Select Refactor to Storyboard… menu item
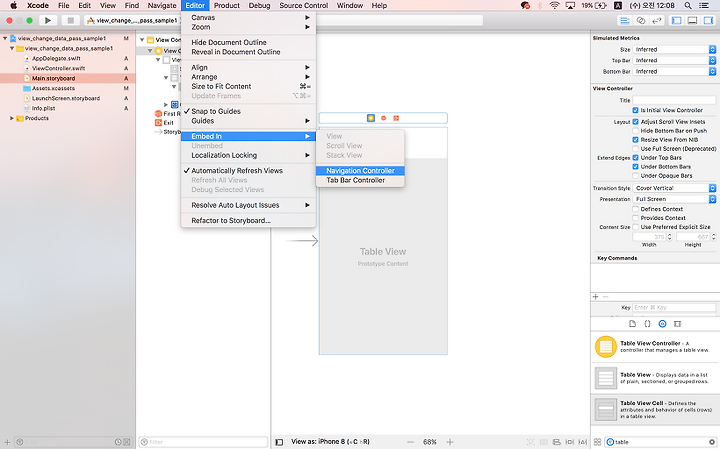Image resolution: width=720 pixels, height=449 pixels. click(248, 220)
